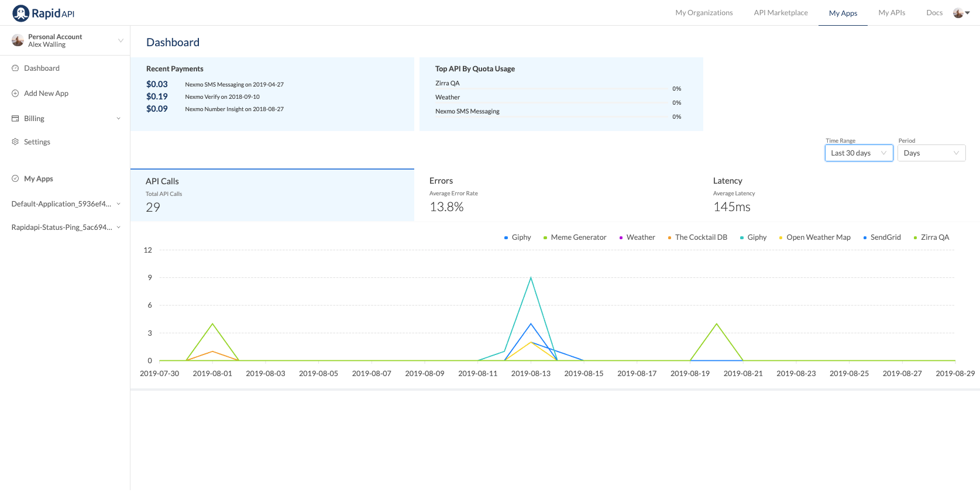
Task: Click the Personal Account avatar picture
Action: coord(18,40)
